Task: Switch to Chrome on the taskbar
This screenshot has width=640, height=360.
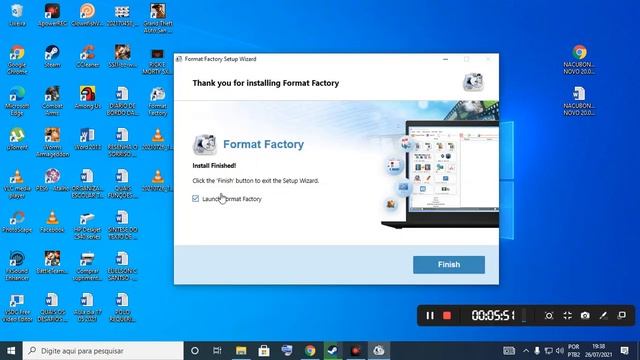Action: [310, 351]
